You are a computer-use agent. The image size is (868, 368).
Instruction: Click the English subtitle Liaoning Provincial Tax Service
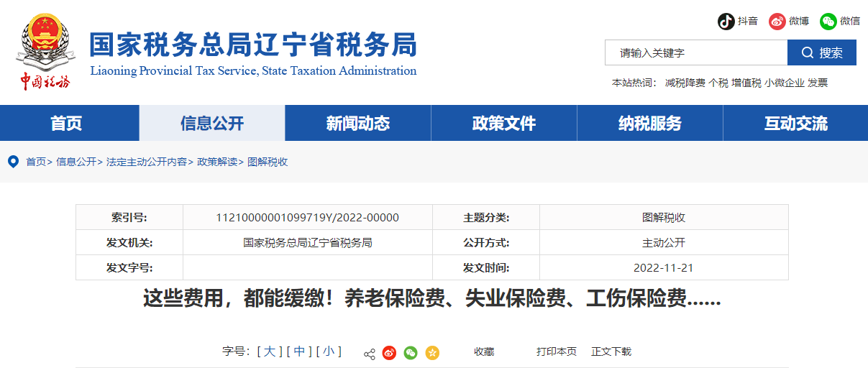[253, 70]
